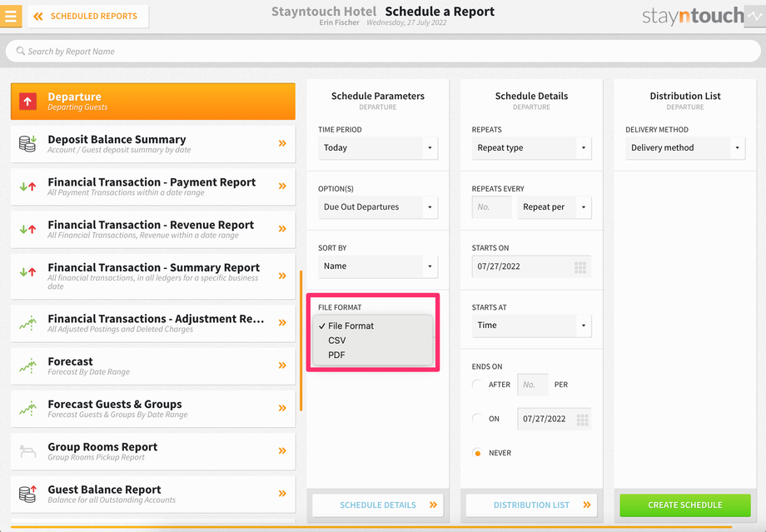766x532 pixels.
Task: Click the Summary Report arrows icon
Action: pyautogui.click(x=27, y=272)
